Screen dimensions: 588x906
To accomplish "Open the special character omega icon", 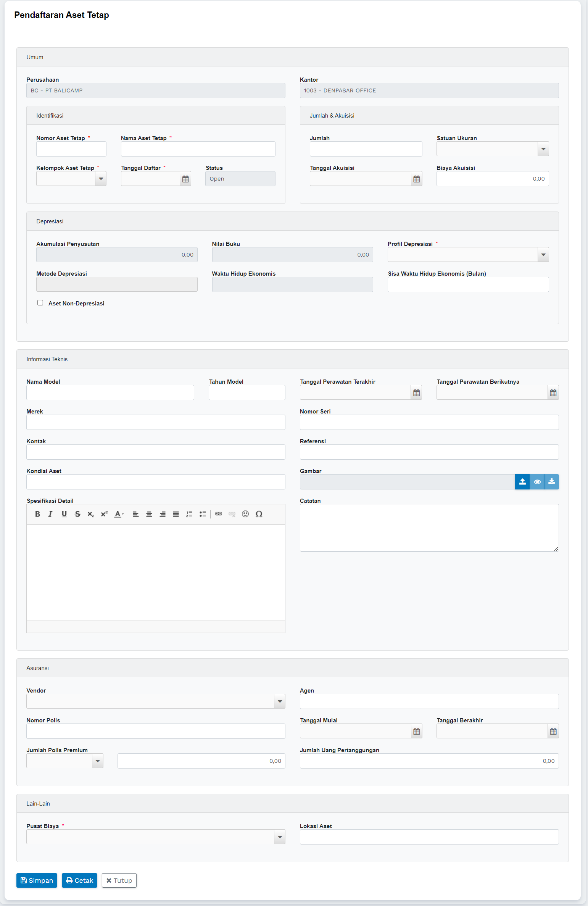I will point(259,514).
